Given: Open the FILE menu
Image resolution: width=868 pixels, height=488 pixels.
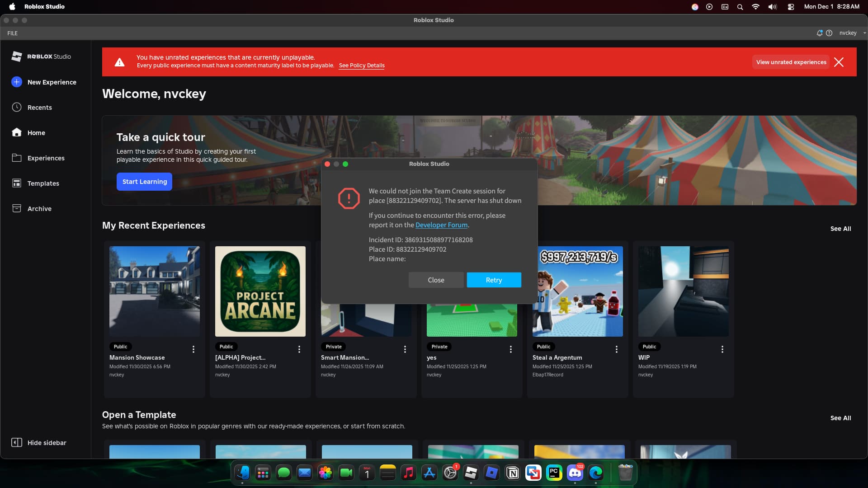Looking at the screenshot, I should [13, 33].
